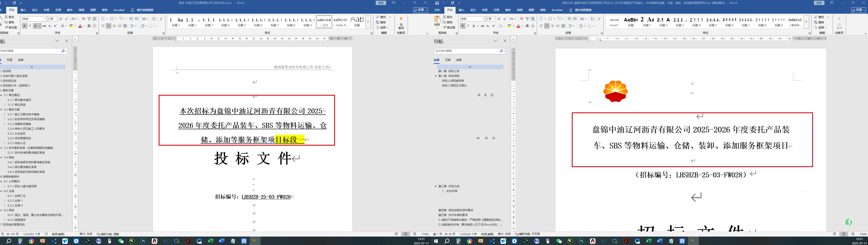This screenshot has height=245, width=868.
Task: Toggle character shading in 投标文件 window
Action: coord(89,26)
